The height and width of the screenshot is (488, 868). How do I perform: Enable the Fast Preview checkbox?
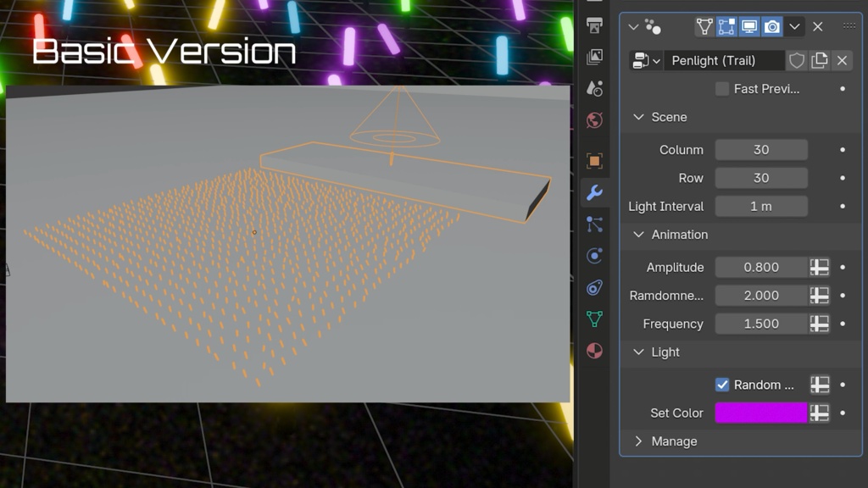(x=722, y=88)
